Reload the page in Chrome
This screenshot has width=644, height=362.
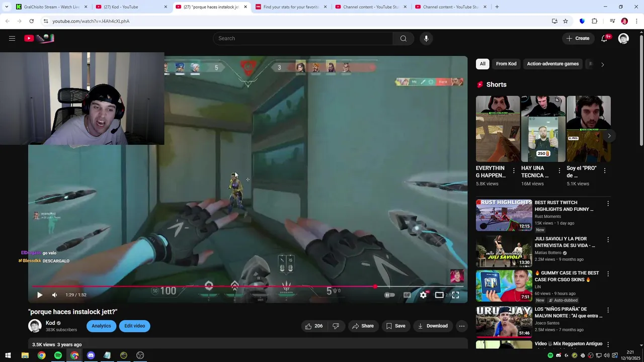click(31, 21)
